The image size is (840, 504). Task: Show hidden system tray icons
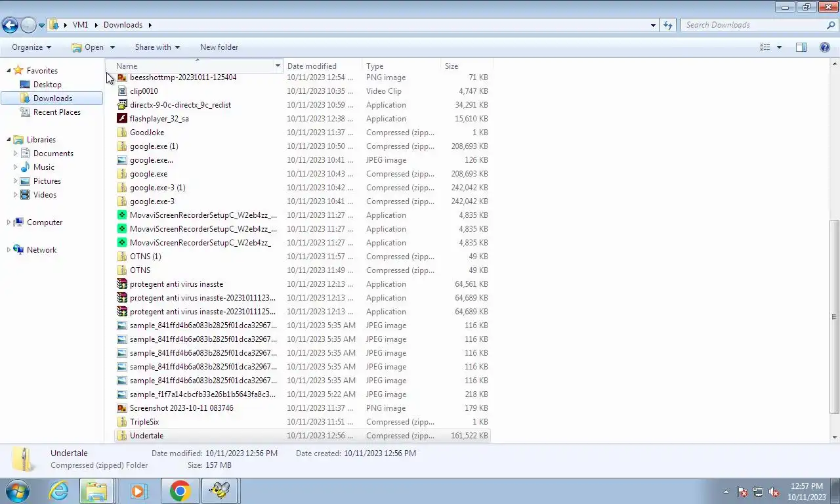click(726, 492)
